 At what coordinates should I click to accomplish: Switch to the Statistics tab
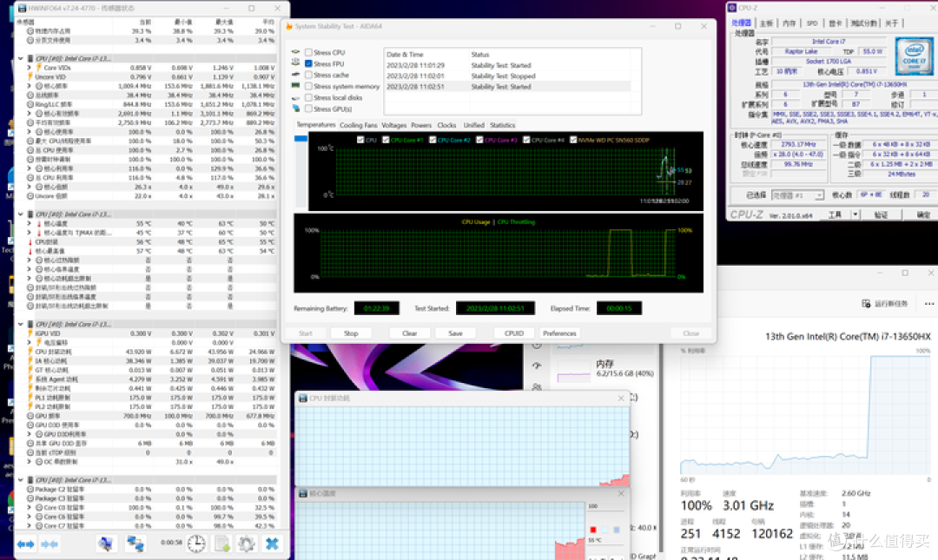click(x=503, y=125)
